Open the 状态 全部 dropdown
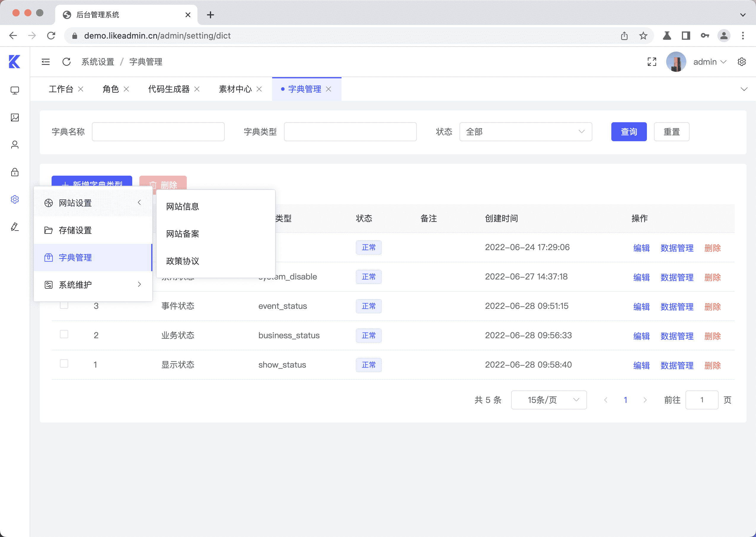The image size is (756, 537). pyautogui.click(x=526, y=132)
